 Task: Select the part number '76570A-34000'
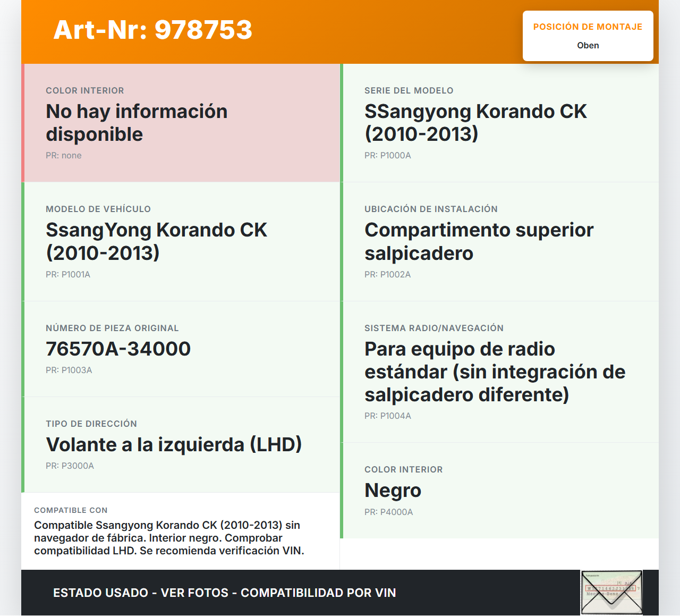[x=118, y=349]
